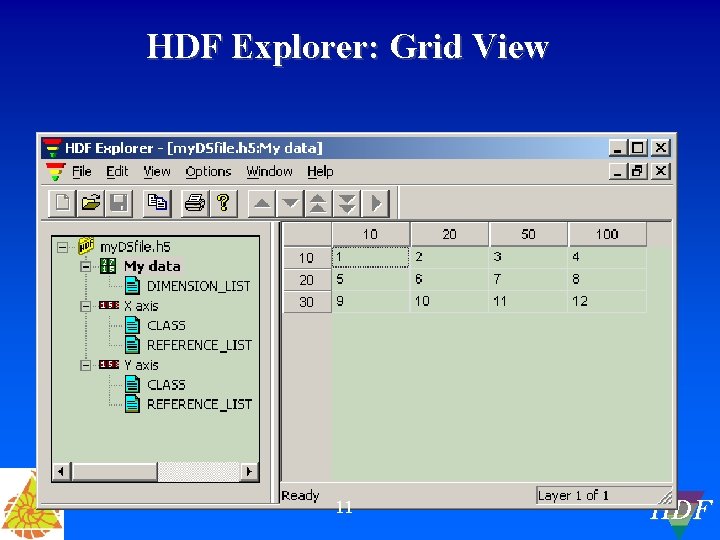Screen dimensions: 720x540
Task: Click the Help question mark icon
Action: (224, 202)
